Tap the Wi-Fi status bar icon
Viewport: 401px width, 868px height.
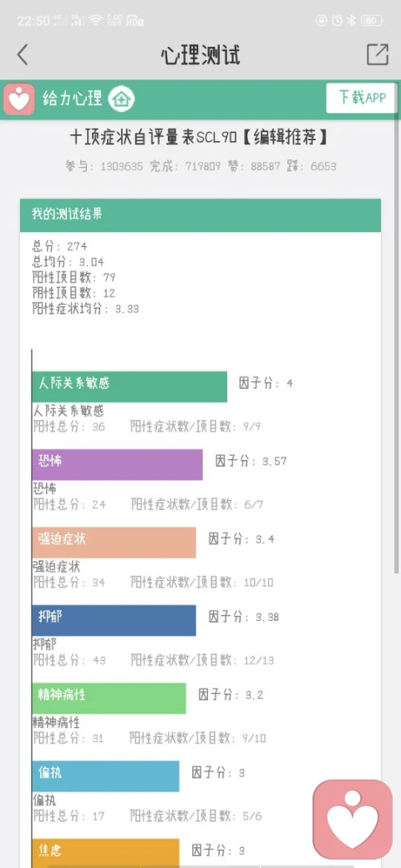coord(96,21)
